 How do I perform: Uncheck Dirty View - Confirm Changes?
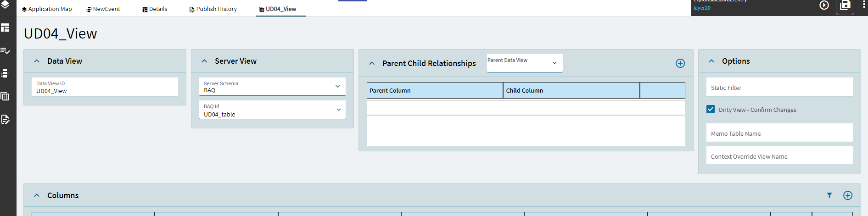click(x=711, y=110)
